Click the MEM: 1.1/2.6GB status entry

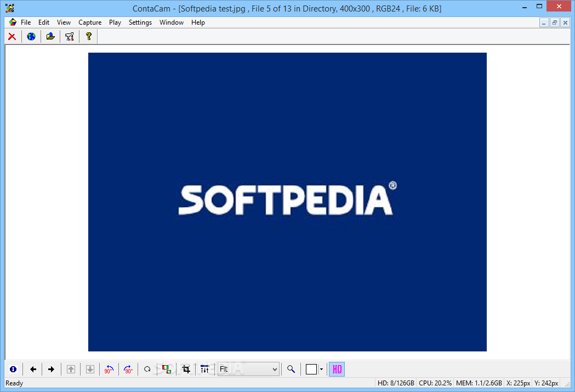click(479, 383)
